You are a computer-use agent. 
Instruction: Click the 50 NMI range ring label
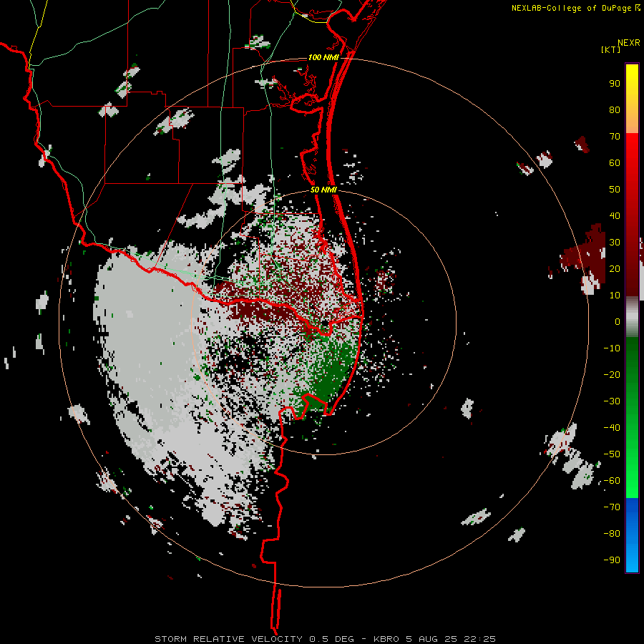point(323,190)
